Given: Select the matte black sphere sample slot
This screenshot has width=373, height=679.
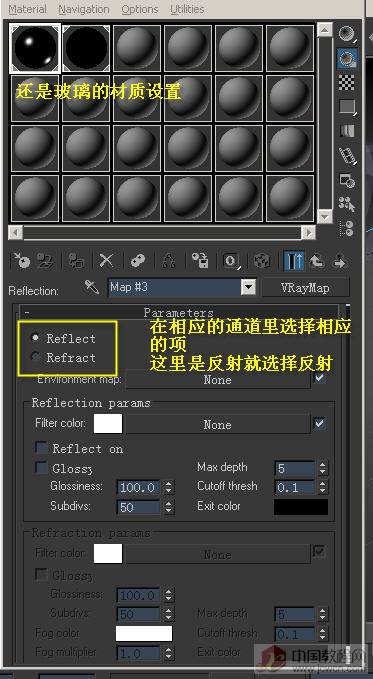Looking at the screenshot, I should [86, 48].
